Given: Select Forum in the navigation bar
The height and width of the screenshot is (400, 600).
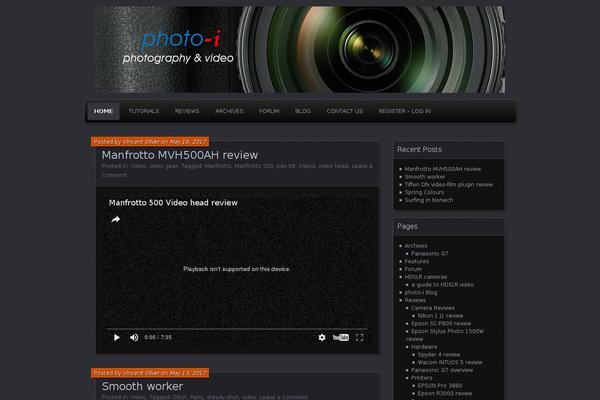Looking at the screenshot, I should click(x=269, y=111).
